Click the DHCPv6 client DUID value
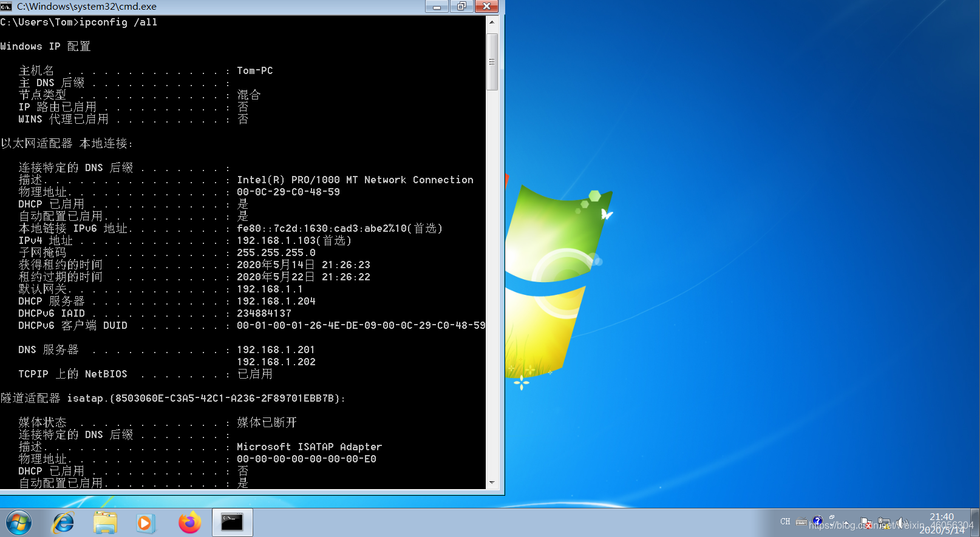 (x=361, y=326)
